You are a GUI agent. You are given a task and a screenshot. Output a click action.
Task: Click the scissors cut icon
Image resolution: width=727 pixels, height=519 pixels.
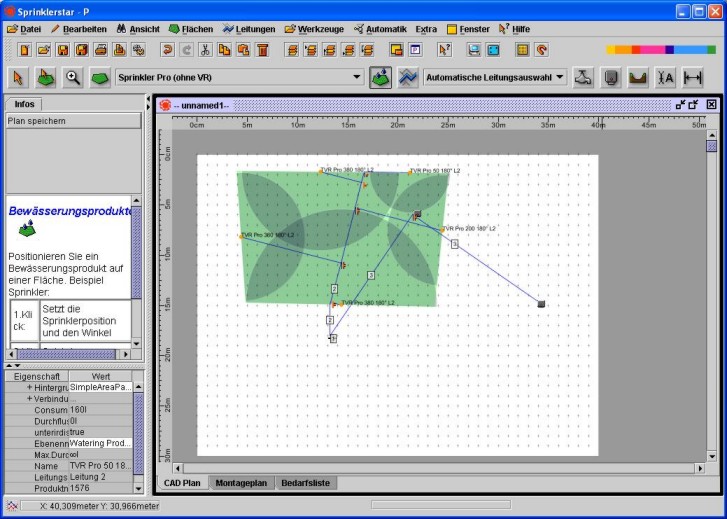point(205,49)
